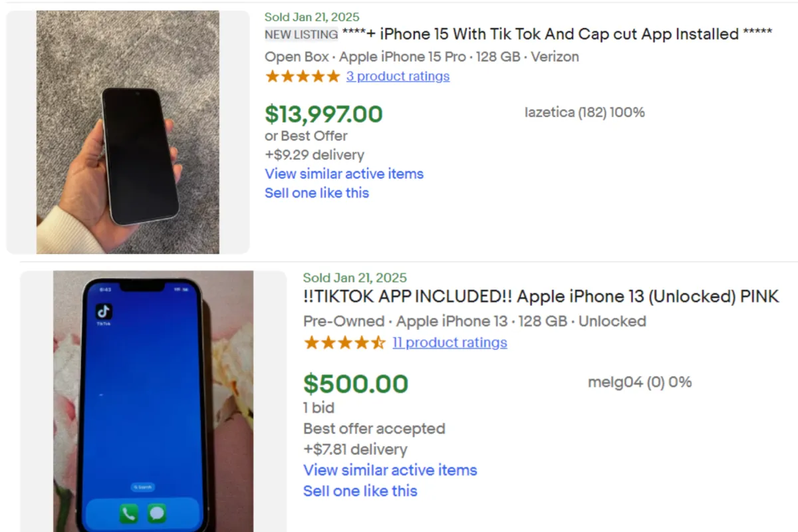
Task: Open the 3 product ratings link
Action: tap(398, 76)
